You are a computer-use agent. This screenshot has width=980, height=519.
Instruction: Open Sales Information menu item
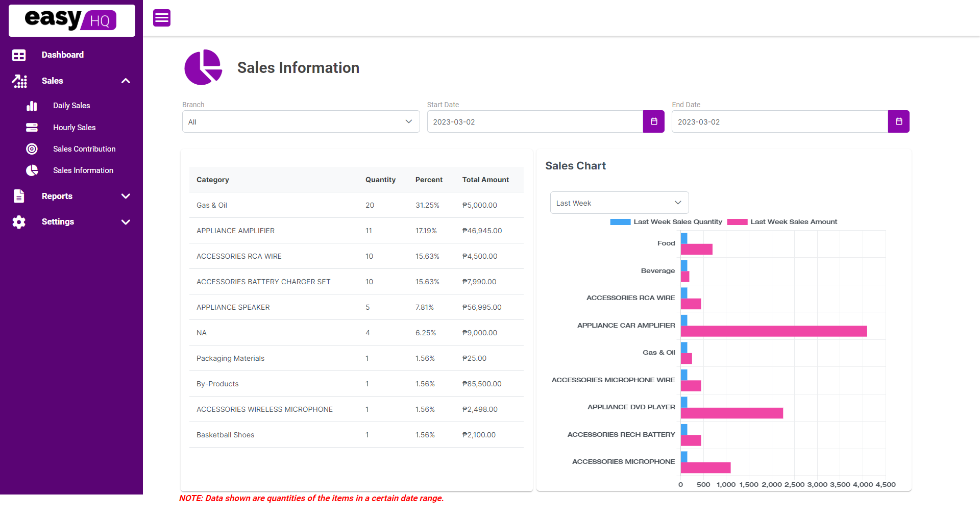[83, 170]
